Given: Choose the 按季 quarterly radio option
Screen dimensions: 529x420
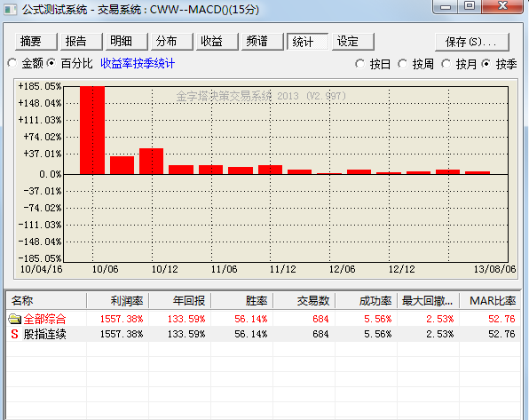Looking at the screenshot, I should click(x=486, y=64).
